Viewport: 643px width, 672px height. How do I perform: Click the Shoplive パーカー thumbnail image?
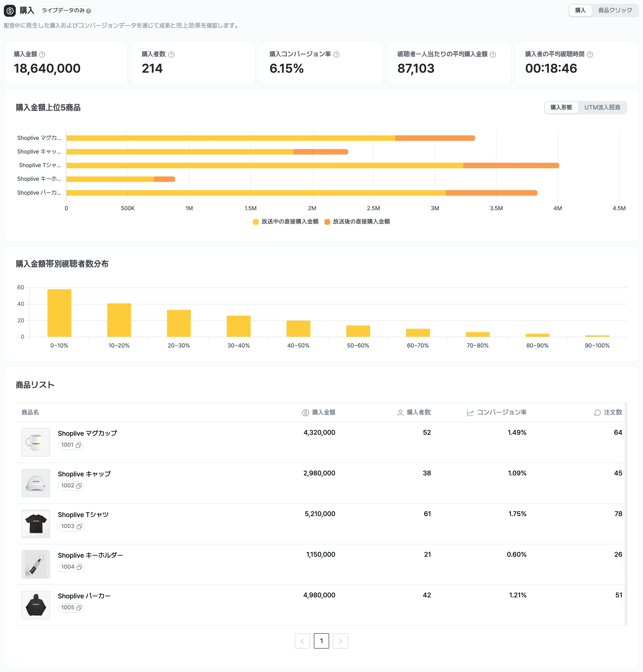36,605
